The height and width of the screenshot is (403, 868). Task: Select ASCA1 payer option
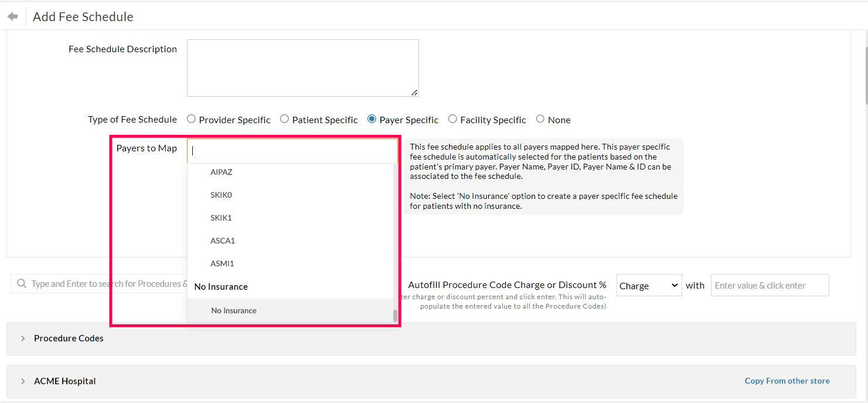click(223, 241)
